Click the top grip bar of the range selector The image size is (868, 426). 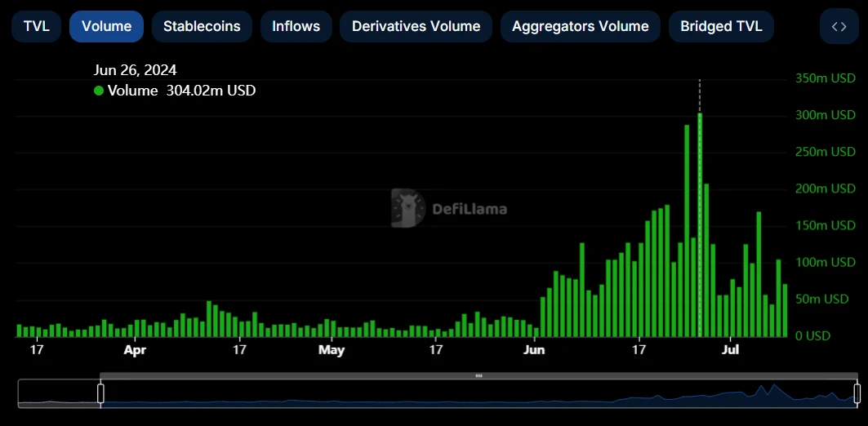tap(479, 375)
